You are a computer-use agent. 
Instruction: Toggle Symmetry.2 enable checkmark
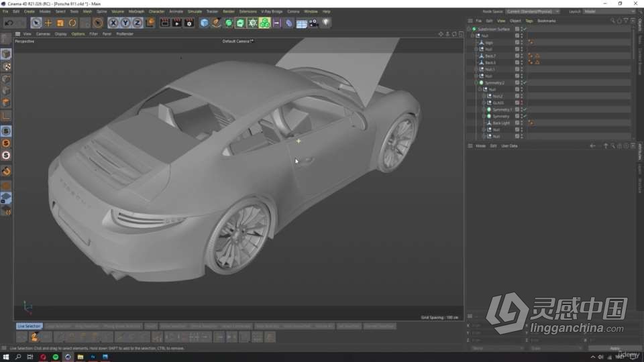[525, 83]
